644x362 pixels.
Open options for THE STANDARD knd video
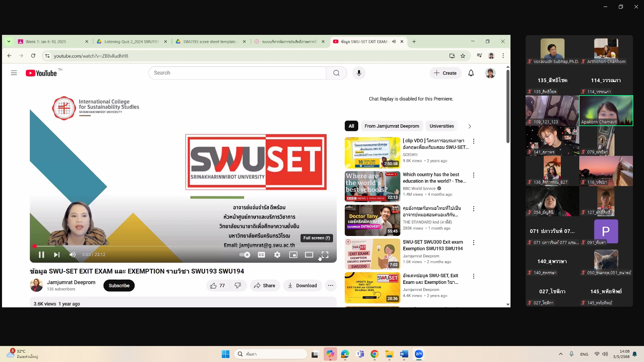(x=474, y=209)
